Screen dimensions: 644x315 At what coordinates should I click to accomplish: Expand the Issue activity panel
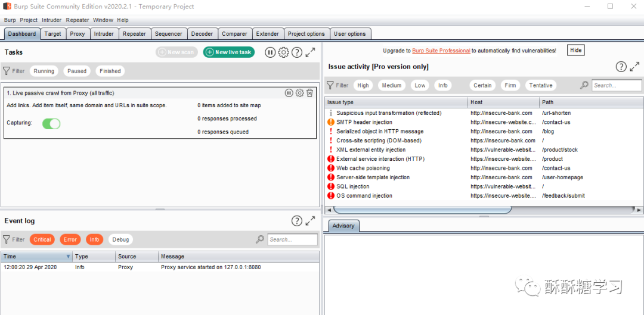coord(634,67)
